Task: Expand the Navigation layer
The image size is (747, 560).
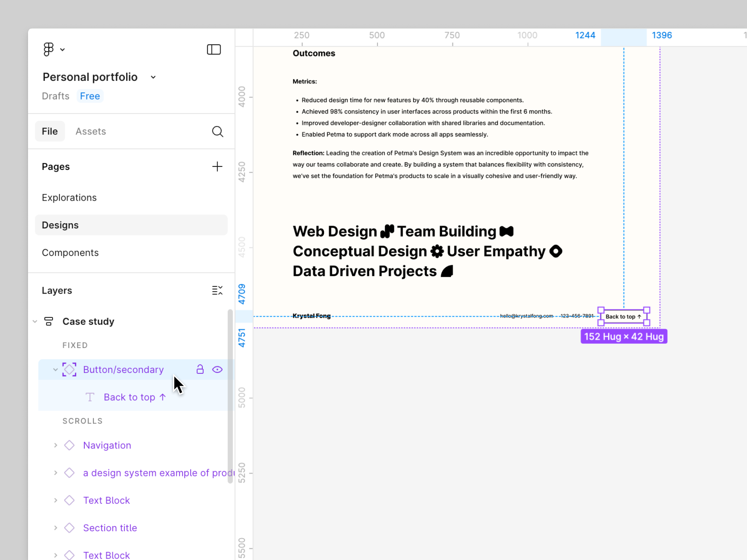Action: tap(56, 445)
